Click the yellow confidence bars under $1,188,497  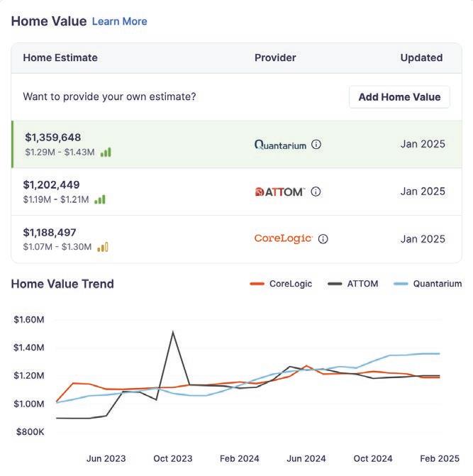click(103, 247)
